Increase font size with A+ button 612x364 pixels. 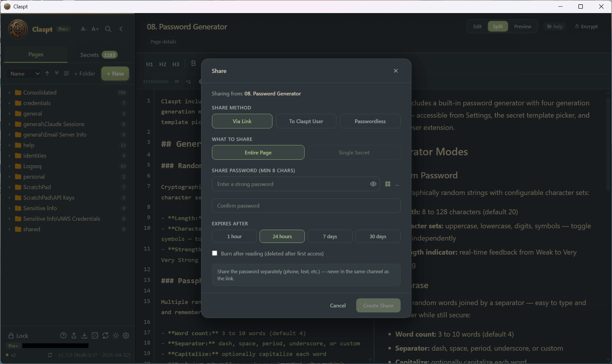click(x=95, y=29)
